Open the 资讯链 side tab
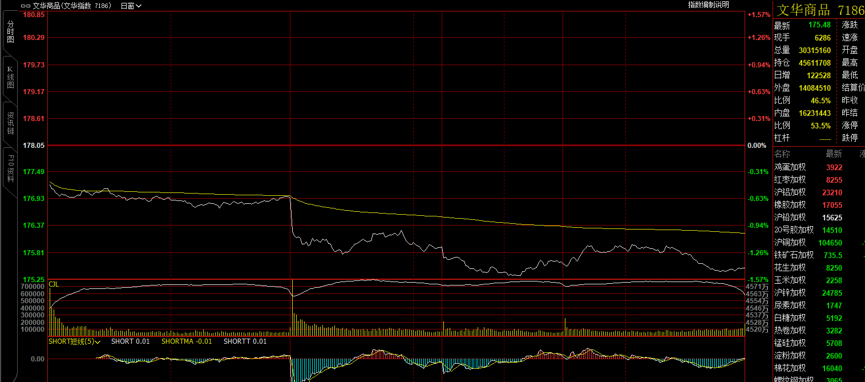 (x=10, y=124)
